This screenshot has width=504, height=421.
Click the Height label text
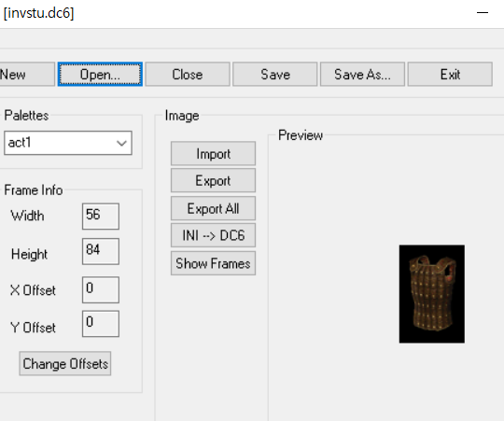pos(29,254)
